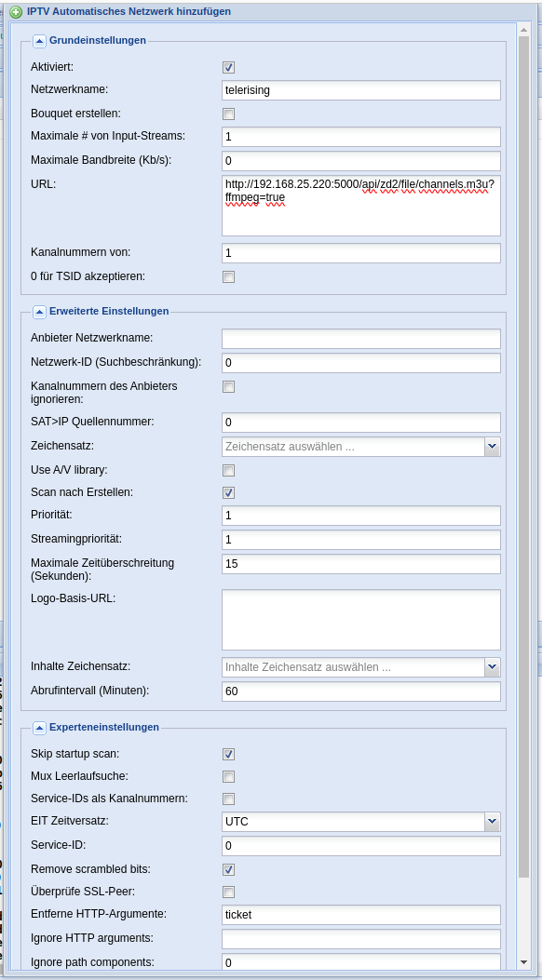The width and height of the screenshot is (542, 980).
Task: Collapse the Erweiterte Einstellungen section
Action: (39, 311)
